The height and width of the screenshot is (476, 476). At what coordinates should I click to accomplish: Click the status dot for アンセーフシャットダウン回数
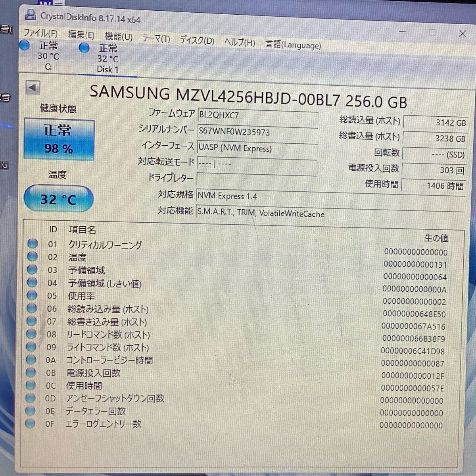pyautogui.click(x=30, y=398)
